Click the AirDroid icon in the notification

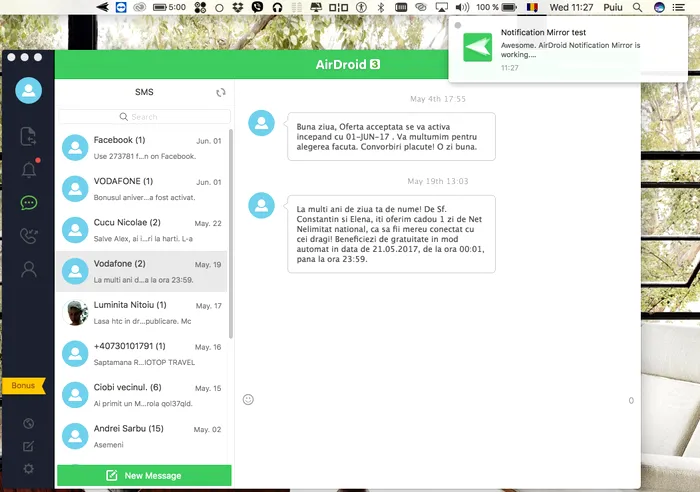[x=478, y=47]
